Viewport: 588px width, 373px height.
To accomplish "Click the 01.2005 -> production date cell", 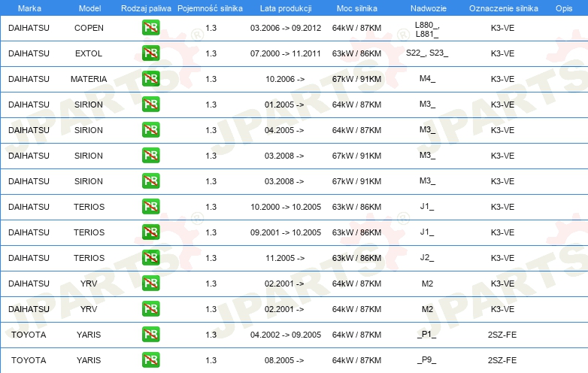I will coord(284,105).
